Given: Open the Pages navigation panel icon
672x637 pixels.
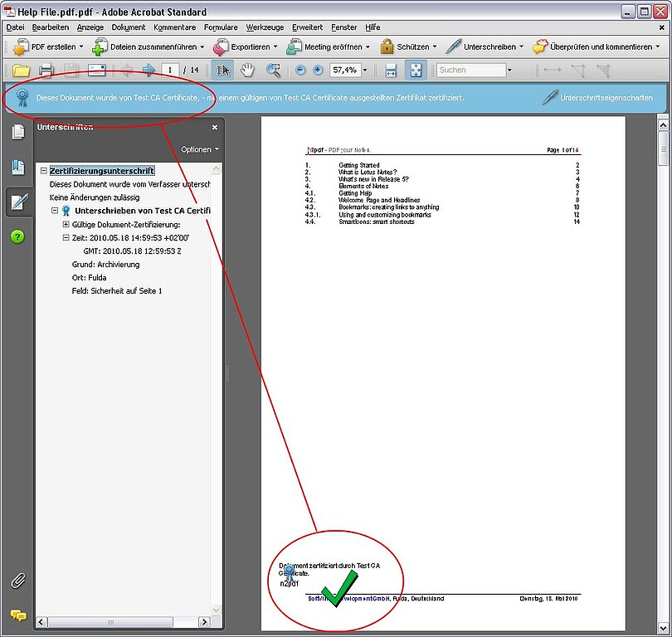Looking at the screenshot, I should pyautogui.click(x=18, y=132).
